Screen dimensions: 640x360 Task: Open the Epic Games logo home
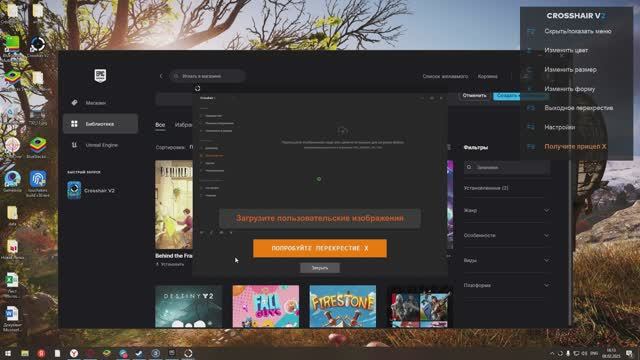pos(100,76)
